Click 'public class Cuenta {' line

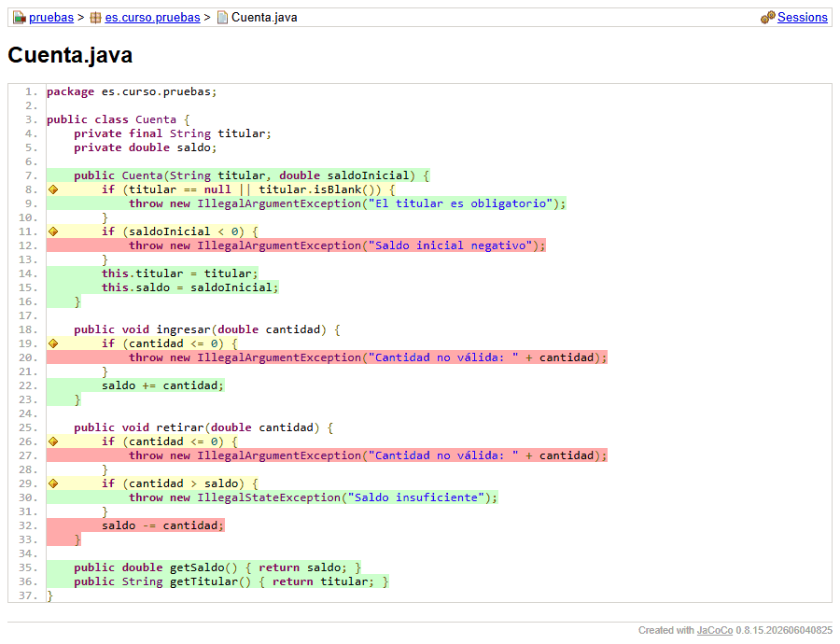point(119,119)
